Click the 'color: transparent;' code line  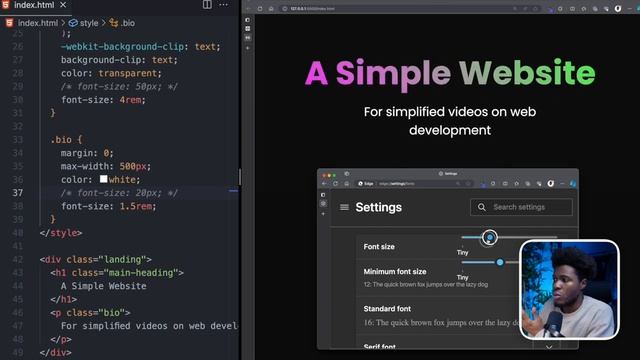111,73
